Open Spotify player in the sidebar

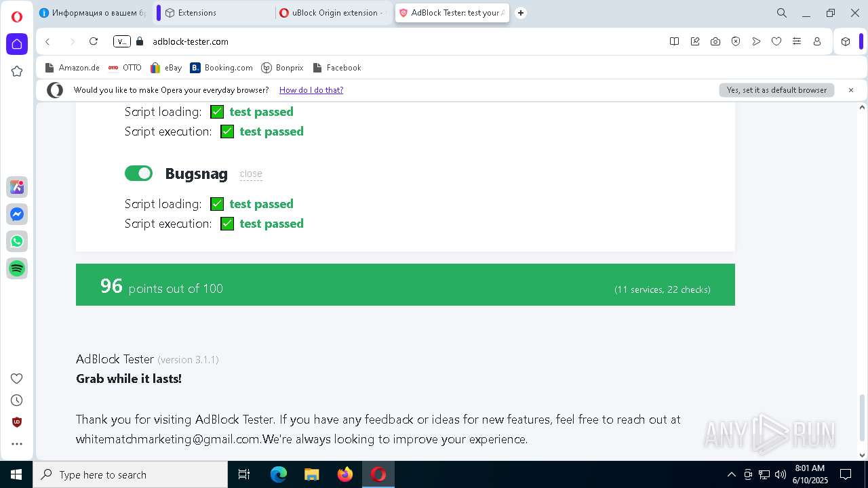pos(17,268)
